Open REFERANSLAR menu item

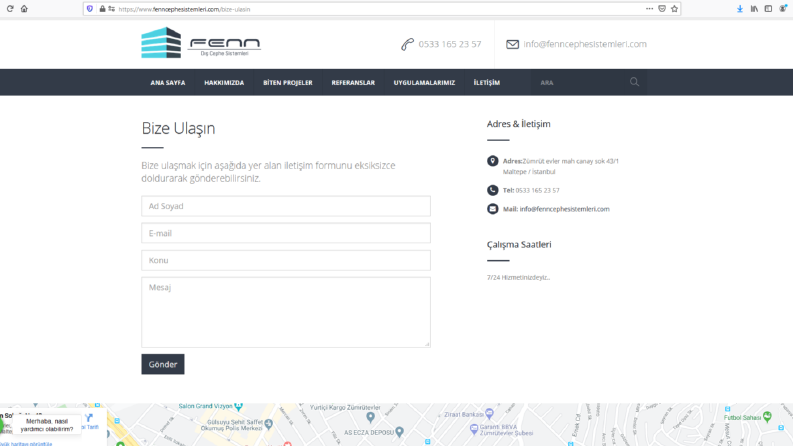point(353,82)
